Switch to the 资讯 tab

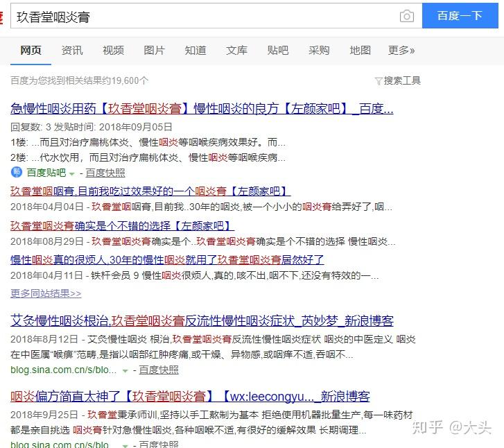(72, 51)
